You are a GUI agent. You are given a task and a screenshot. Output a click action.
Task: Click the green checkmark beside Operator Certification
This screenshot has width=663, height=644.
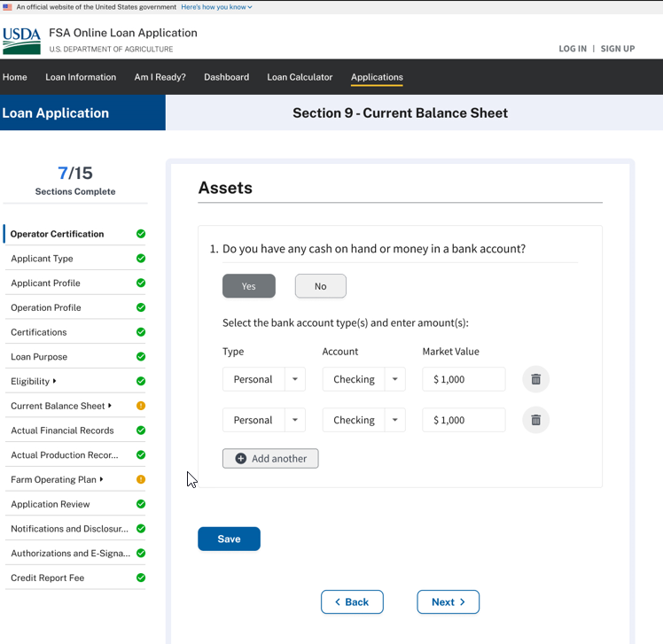tap(141, 234)
